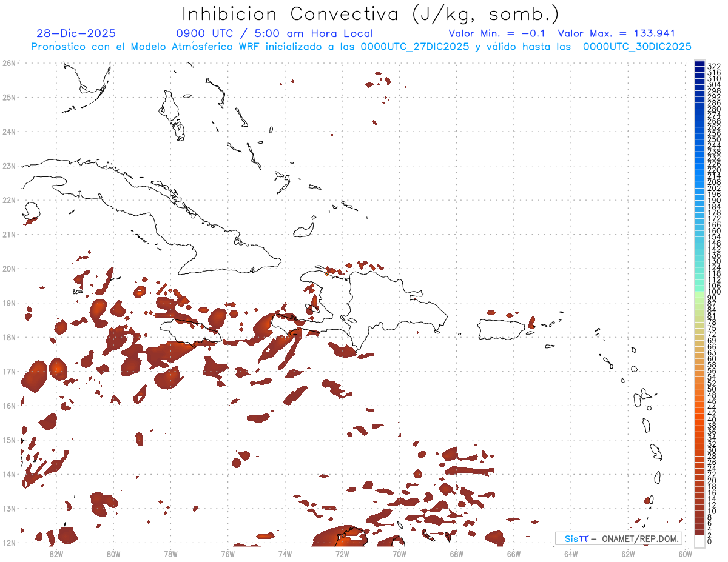Screen dimensions: 728x562
Task: Click longitude label '70W'
Action: pos(399,553)
